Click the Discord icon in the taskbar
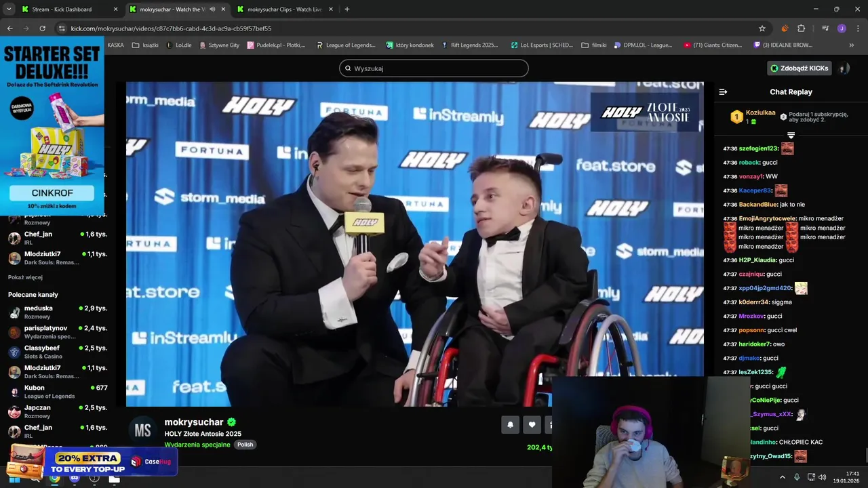Image resolution: width=868 pixels, height=488 pixels. 75,478
